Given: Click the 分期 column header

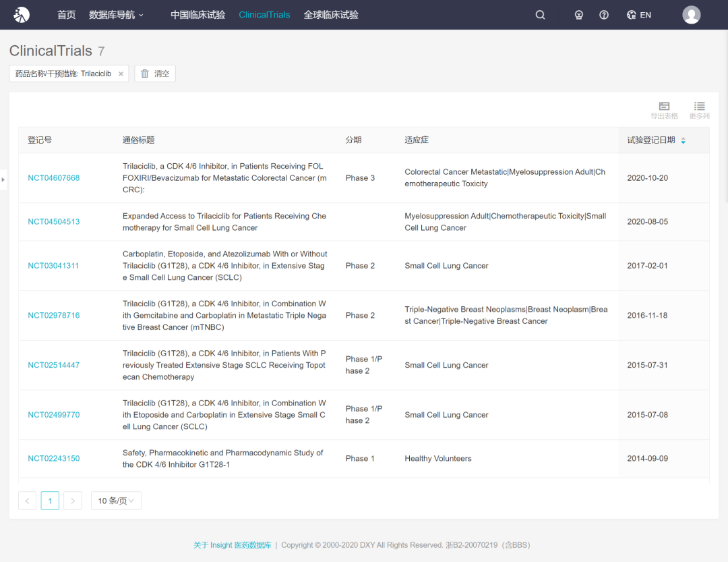Looking at the screenshot, I should coord(353,140).
